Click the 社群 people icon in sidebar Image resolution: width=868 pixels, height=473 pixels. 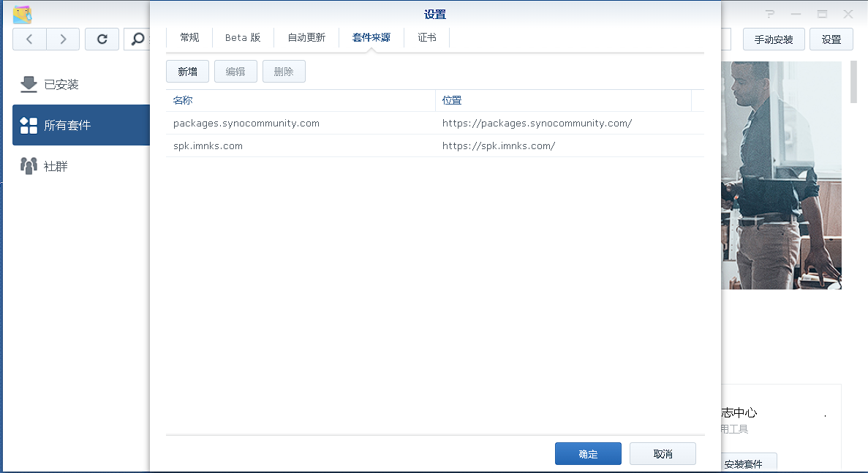point(29,166)
